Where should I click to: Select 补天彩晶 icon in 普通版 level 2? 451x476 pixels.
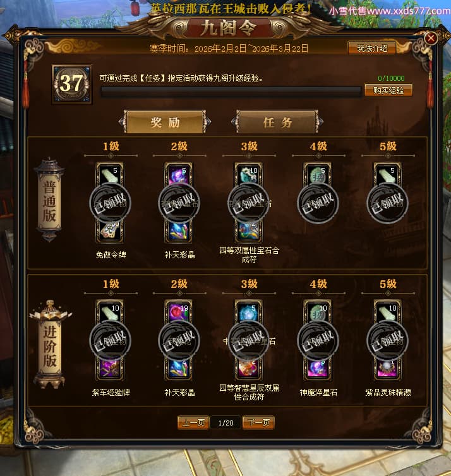(x=179, y=232)
